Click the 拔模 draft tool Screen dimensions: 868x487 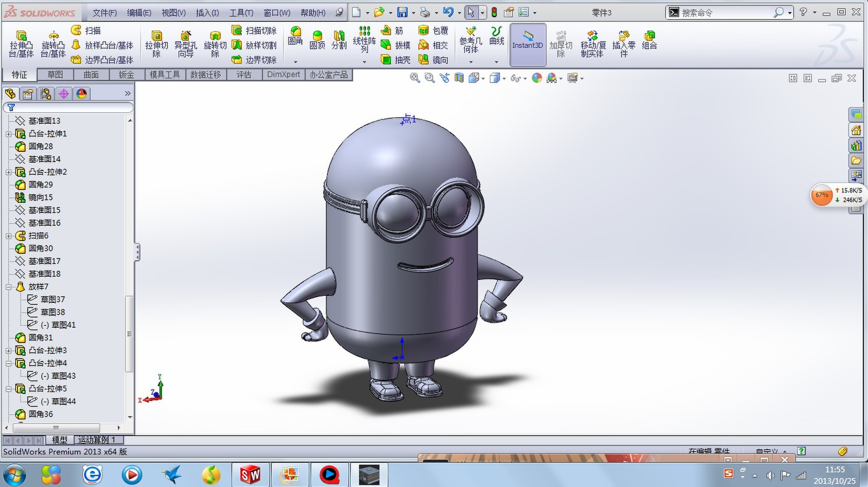point(396,45)
